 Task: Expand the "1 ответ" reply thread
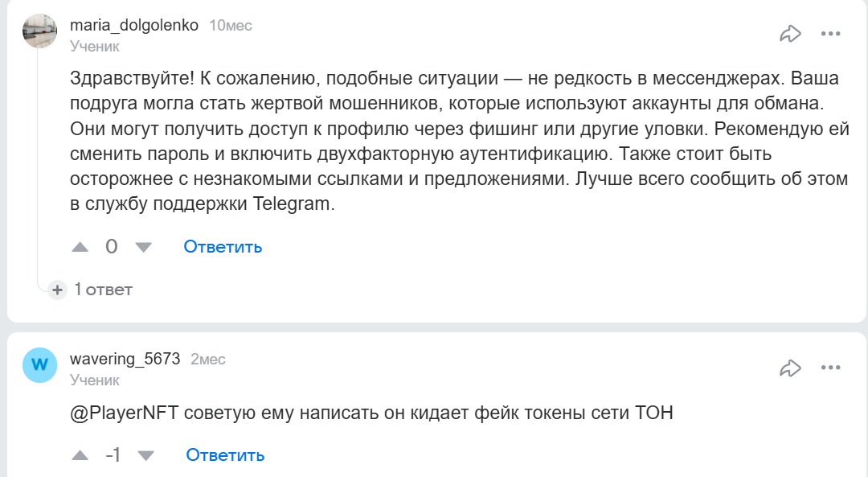103,290
